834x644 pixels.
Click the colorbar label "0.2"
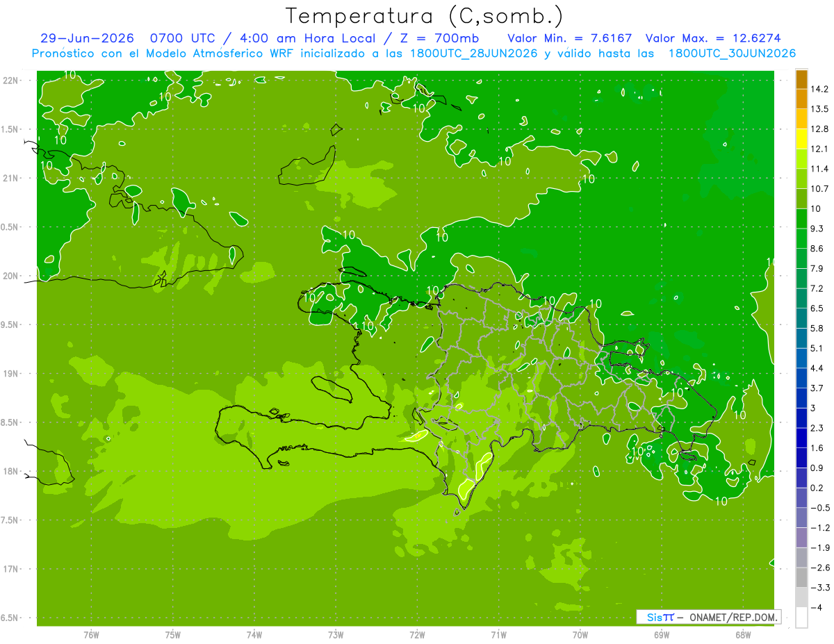click(x=817, y=488)
